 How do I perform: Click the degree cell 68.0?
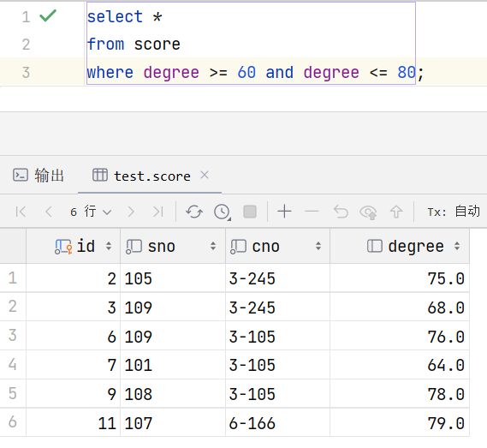coord(400,307)
